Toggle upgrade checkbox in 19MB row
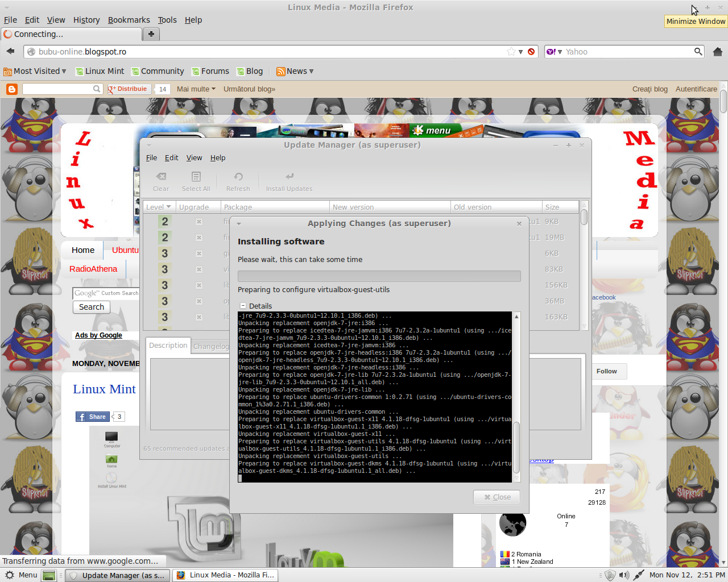 (x=199, y=238)
